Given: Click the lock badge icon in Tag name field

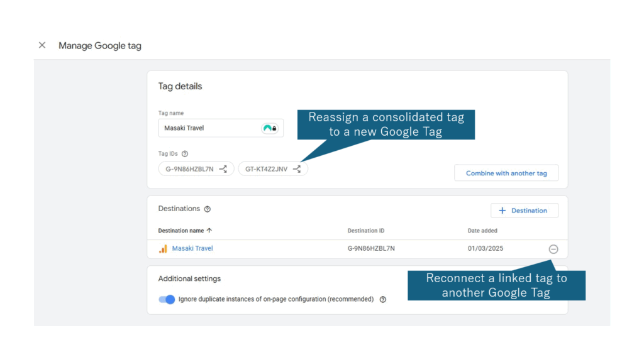Looking at the screenshot, I should click(270, 128).
